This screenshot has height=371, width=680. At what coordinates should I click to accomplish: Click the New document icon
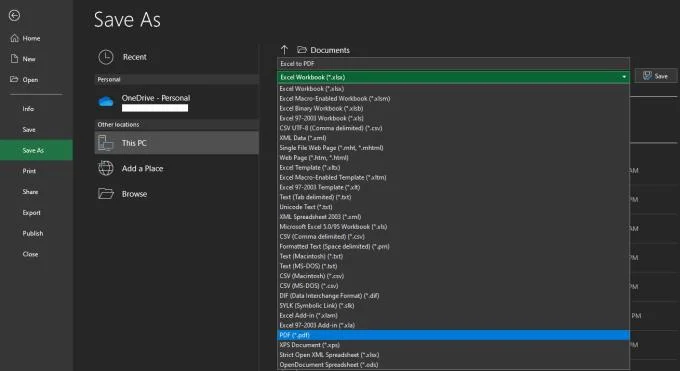coord(15,59)
